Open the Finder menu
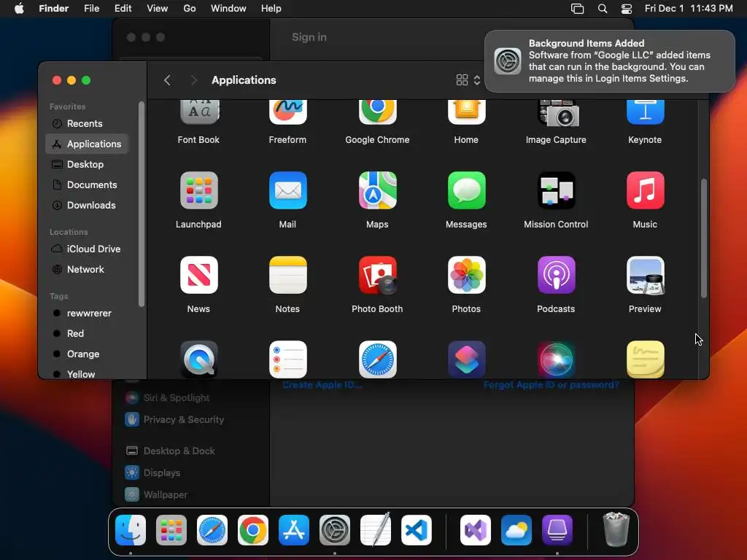 [54, 9]
